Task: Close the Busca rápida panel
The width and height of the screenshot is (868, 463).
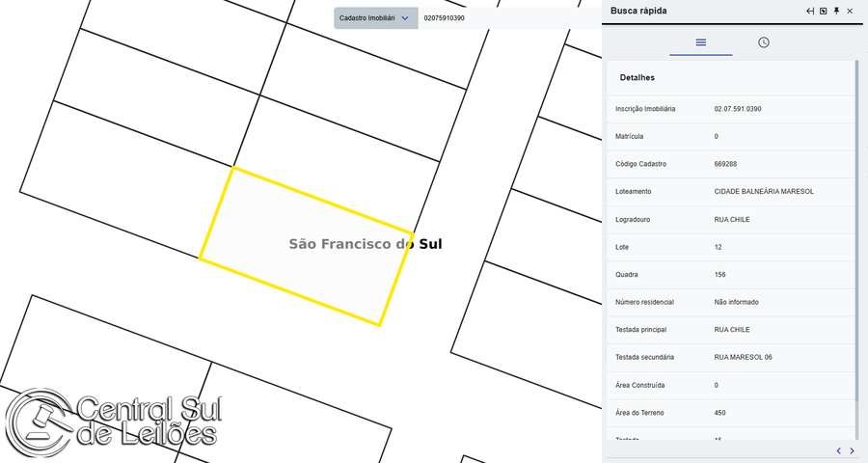Action: (850, 11)
